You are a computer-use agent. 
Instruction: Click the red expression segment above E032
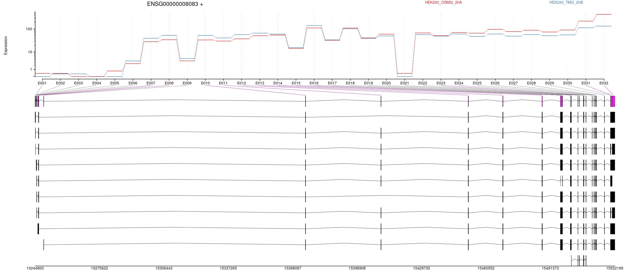point(604,14)
